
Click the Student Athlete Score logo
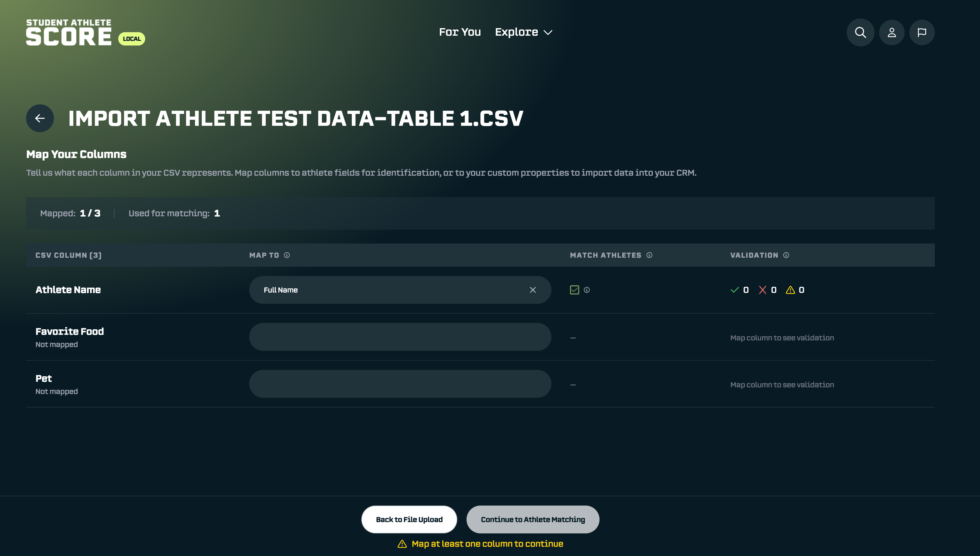tap(69, 32)
